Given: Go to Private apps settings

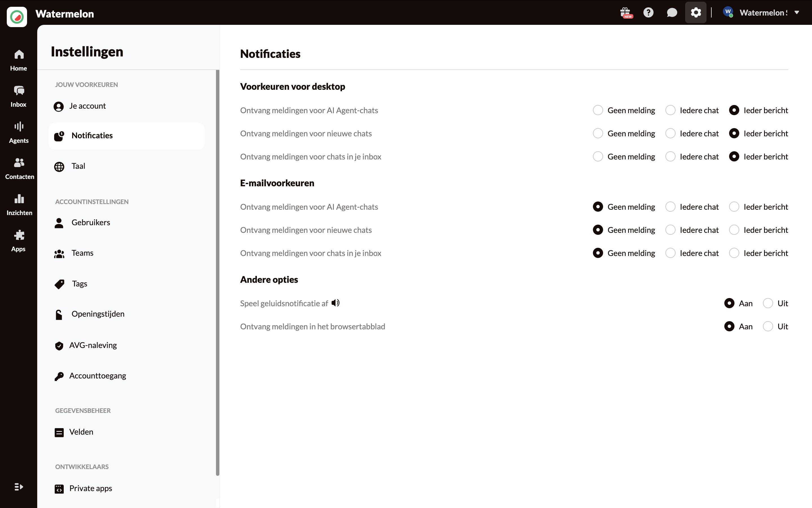Looking at the screenshot, I should pos(127,489).
